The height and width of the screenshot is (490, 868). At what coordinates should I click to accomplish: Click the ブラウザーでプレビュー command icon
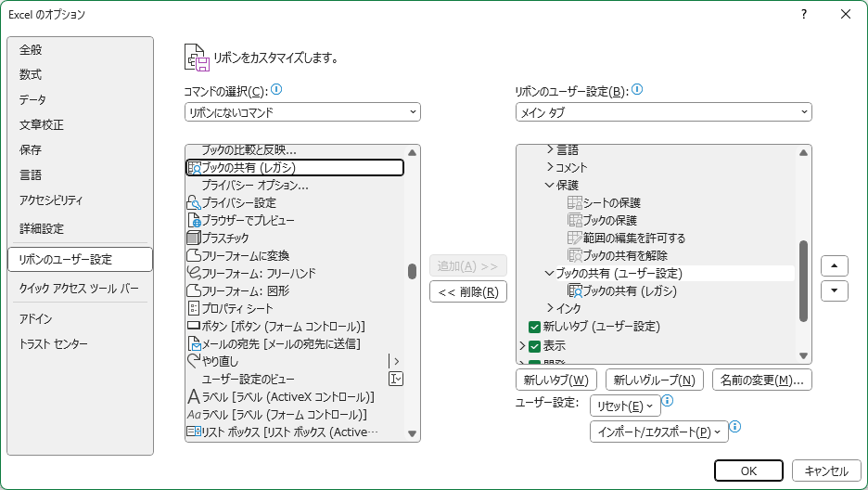coord(194,220)
